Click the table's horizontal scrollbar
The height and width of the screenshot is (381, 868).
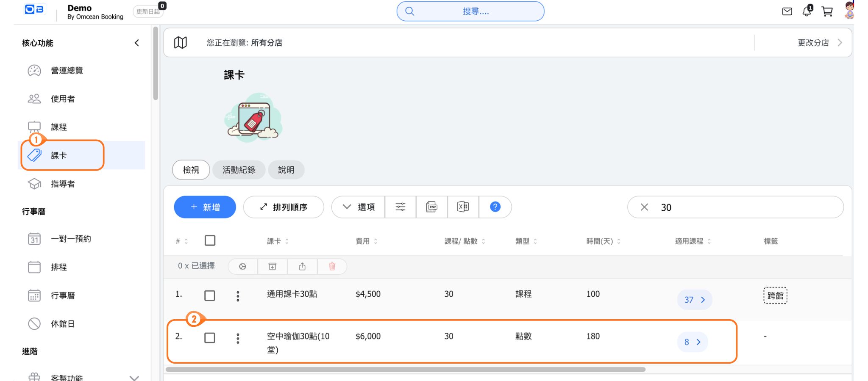point(405,370)
